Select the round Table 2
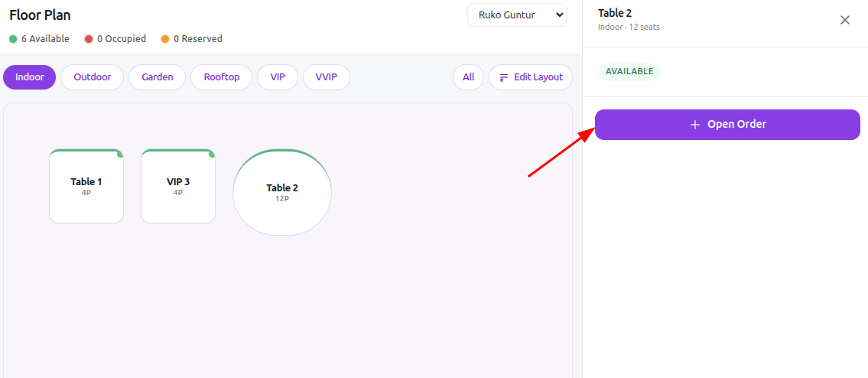This screenshot has height=378, width=868. [x=282, y=192]
